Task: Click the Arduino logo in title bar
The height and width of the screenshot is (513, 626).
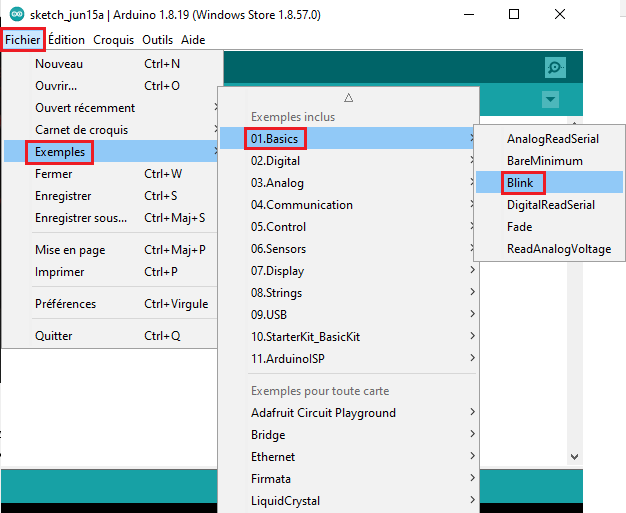Action: tap(17, 15)
